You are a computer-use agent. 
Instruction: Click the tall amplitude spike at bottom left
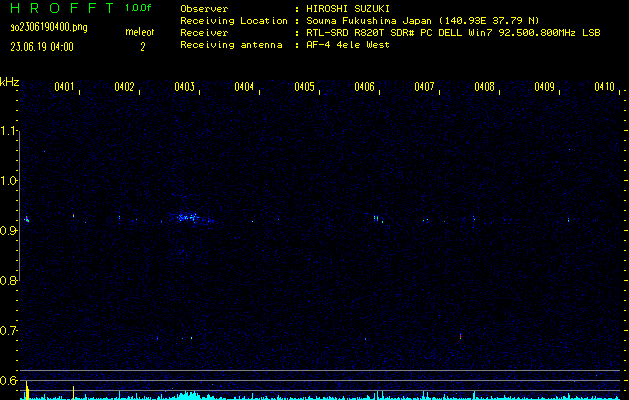(x=27, y=389)
